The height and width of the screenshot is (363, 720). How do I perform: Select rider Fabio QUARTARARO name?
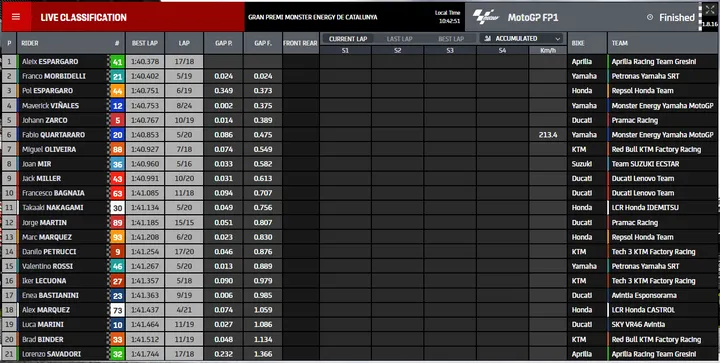(53, 135)
